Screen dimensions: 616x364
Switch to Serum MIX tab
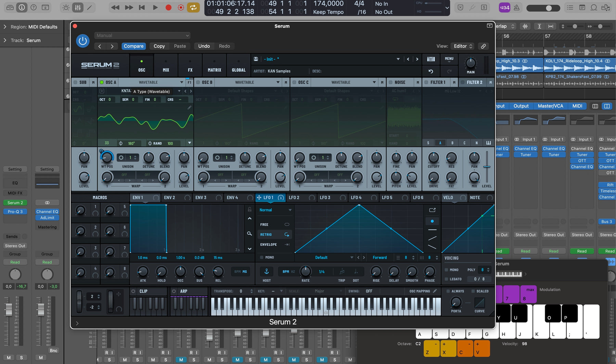[x=166, y=66]
